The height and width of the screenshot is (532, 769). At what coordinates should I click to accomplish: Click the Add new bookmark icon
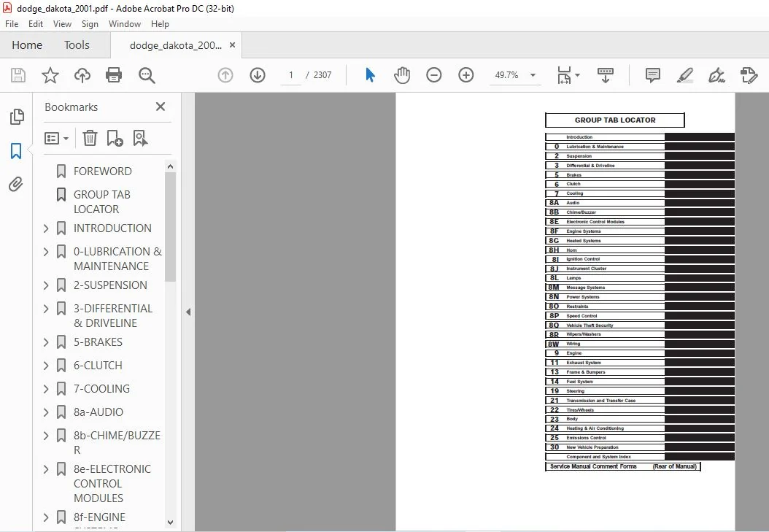[x=115, y=138]
